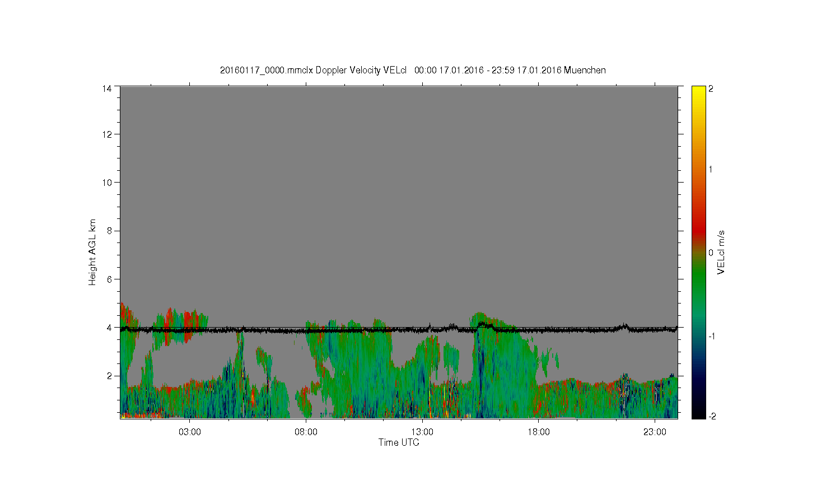The width and height of the screenshot is (840, 504).
Task: Pick the colorbar's value label 1
Action: click(711, 169)
